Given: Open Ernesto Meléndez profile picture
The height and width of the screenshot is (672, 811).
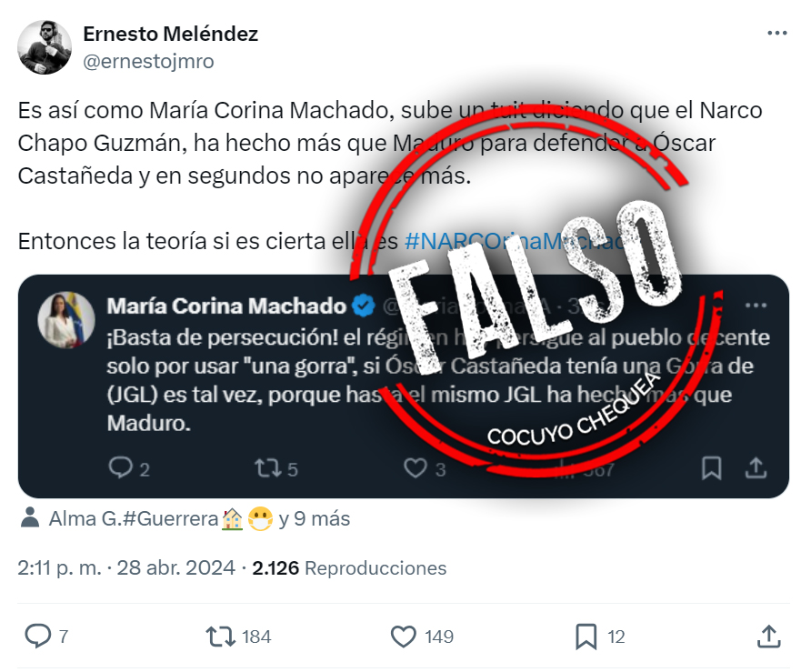Looking at the screenshot, I should [45, 47].
